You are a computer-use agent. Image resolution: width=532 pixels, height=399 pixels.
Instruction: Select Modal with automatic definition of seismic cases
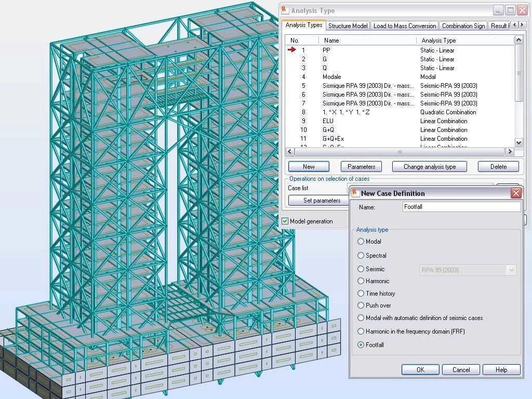point(361,318)
